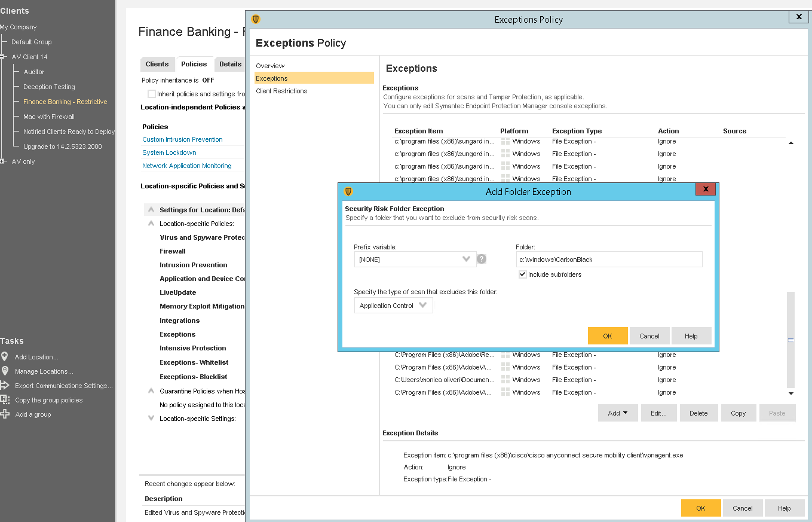
Task: Click the Manage Locations pin icon
Action: 4,371
